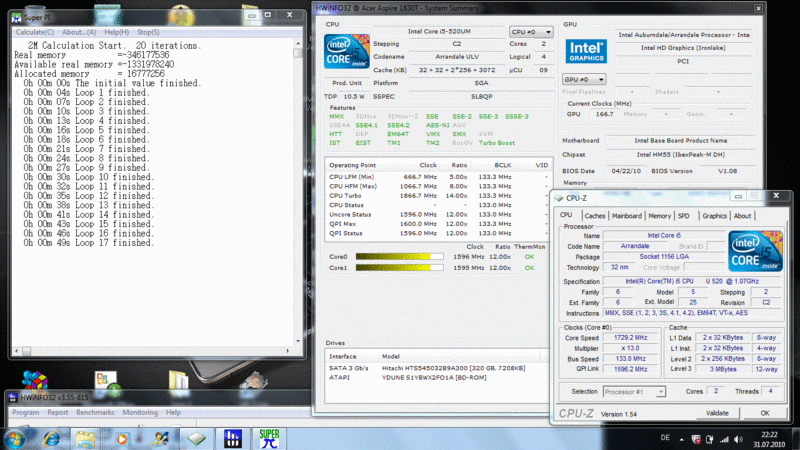Click the Intel Core i5 logo in HWiNFO32
The width and height of the screenshot is (800, 450).
click(346, 51)
